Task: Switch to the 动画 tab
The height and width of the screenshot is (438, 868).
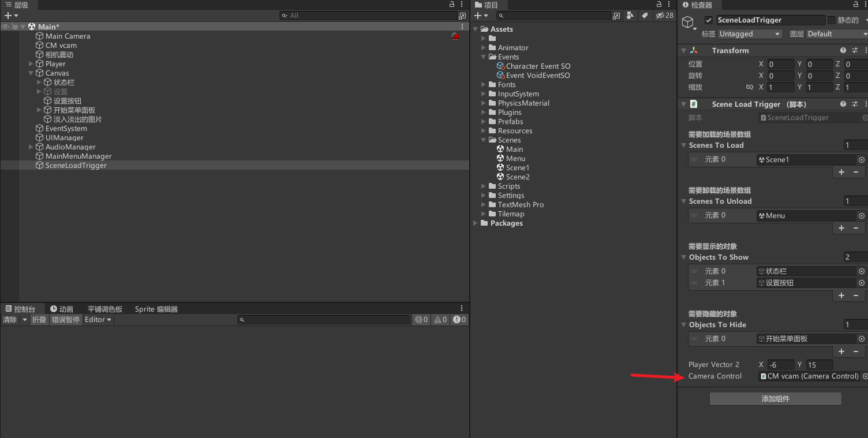Action: click(62, 309)
